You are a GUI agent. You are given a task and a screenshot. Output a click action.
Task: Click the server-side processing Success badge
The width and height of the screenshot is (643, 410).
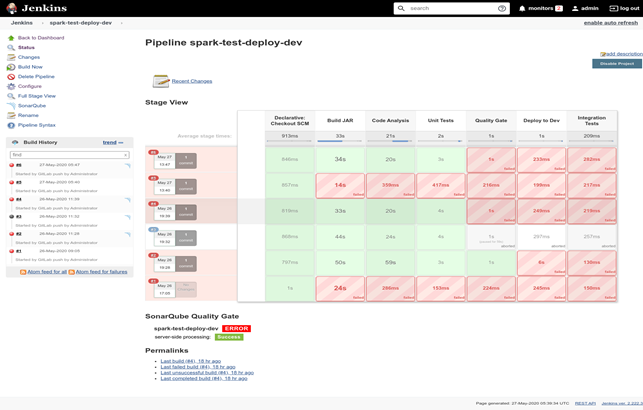[x=229, y=337]
